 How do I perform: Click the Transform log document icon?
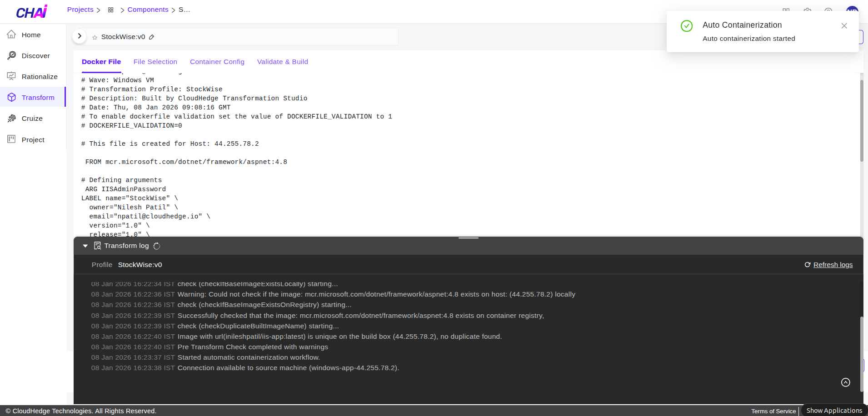pos(97,246)
